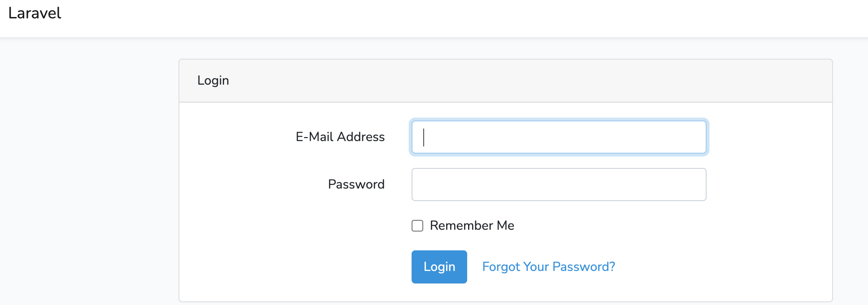Place cursor in the email text box
868x305 pixels.
(x=559, y=137)
